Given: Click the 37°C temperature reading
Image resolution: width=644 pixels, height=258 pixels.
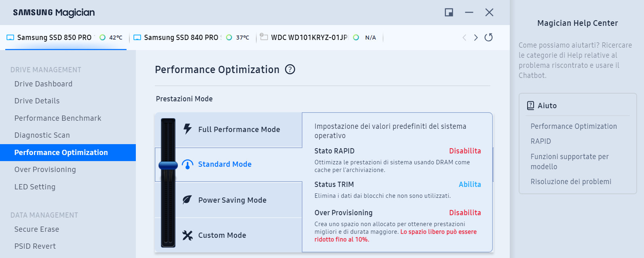Looking at the screenshot, I should point(243,38).
